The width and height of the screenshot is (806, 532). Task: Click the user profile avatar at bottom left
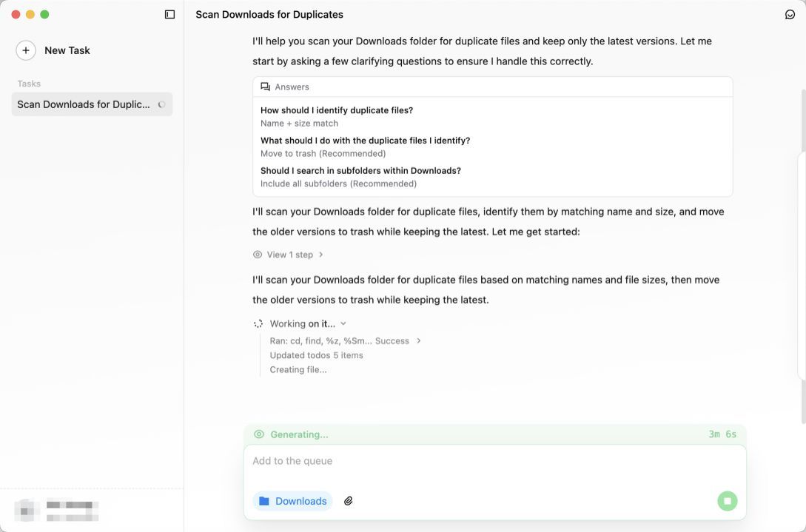27,510
